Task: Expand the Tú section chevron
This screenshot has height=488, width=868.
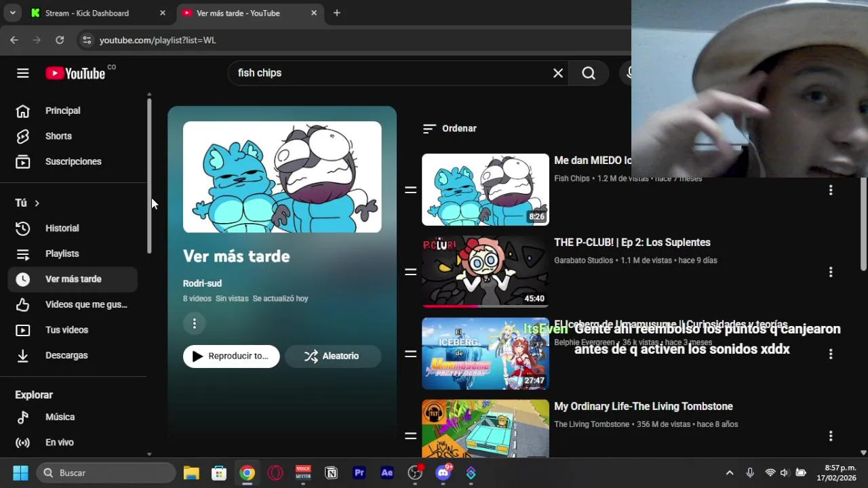Action: pos(37,203)
